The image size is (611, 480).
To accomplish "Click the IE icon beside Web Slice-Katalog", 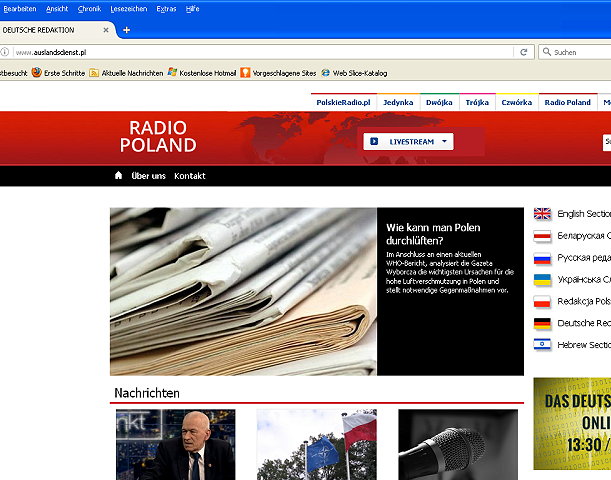I will pos(325,73).
